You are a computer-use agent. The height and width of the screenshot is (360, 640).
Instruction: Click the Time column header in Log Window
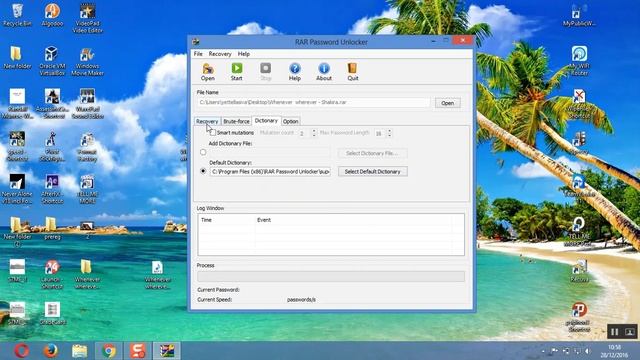227,220
